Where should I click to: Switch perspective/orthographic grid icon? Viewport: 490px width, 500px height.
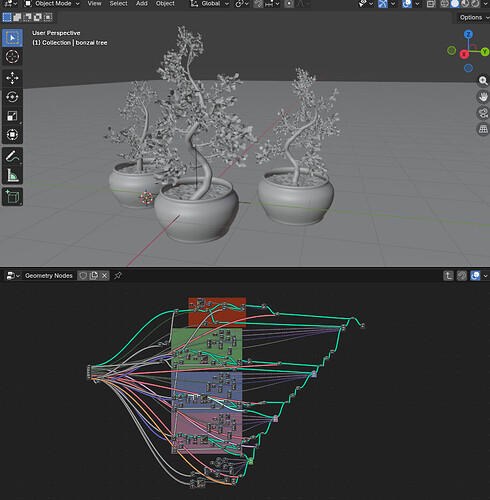pyautogui.click(x=483, y=129)
